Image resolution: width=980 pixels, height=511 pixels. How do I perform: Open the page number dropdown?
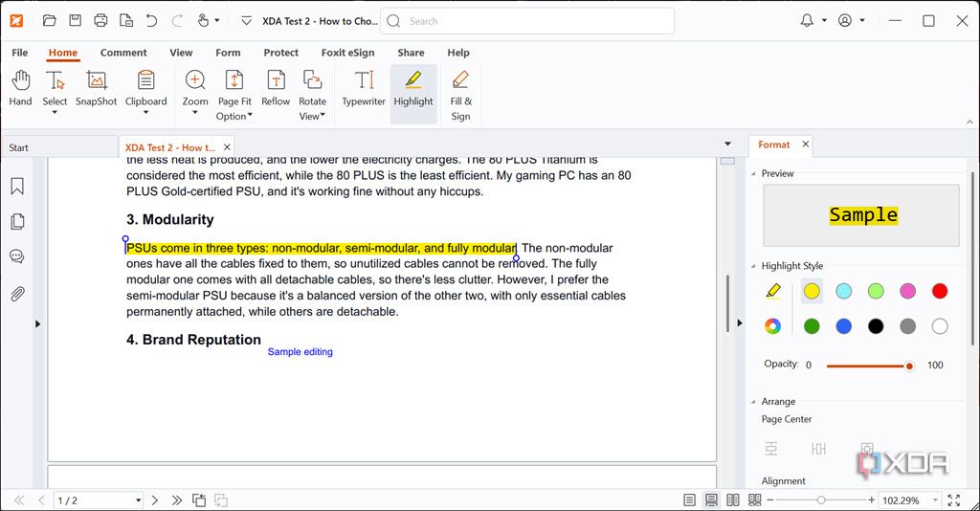tap(138, 500)
